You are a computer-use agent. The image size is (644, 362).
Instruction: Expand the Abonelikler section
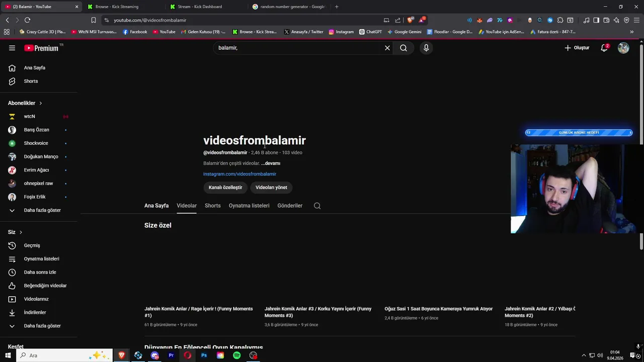point(25,103)
